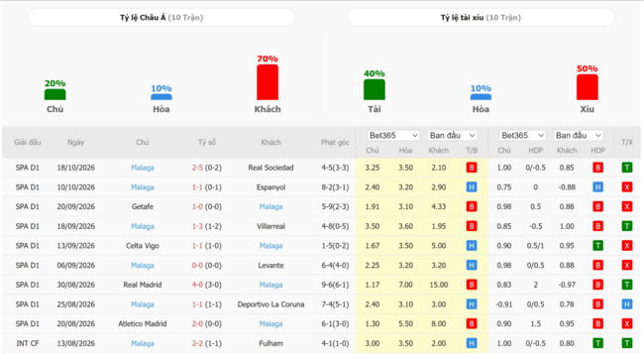The height and width of the screenshot is (359, 644).
Task: Click the Giải đấu column header
Action: [x=28, y=142]
